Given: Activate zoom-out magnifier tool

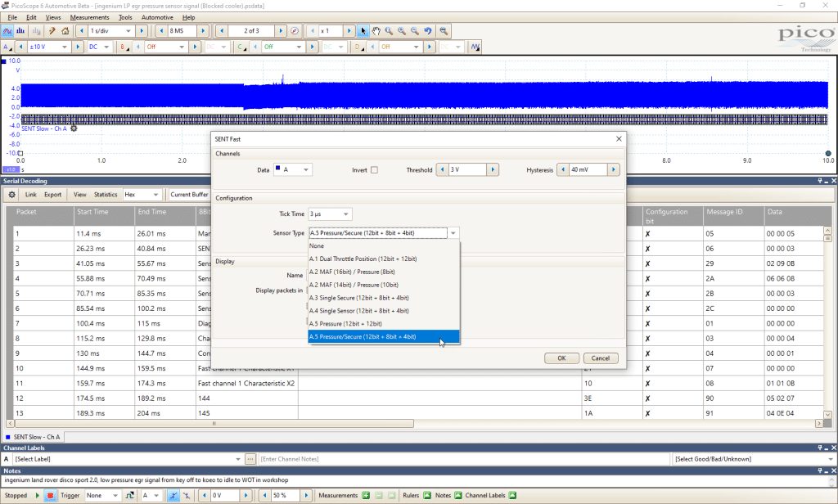Looking at the screenshot, I should coord(415,31).
